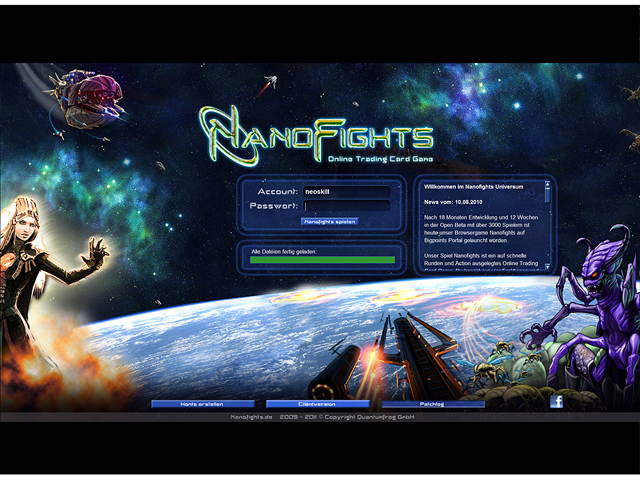
Task: Click the 'News vom: 10.08.2010' line
Action: 453,202
